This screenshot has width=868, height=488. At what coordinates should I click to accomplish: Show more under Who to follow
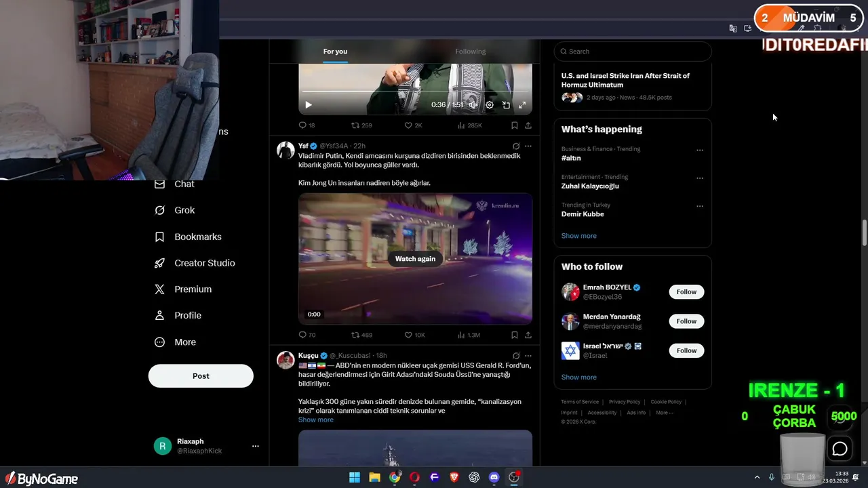click(578, 378)
